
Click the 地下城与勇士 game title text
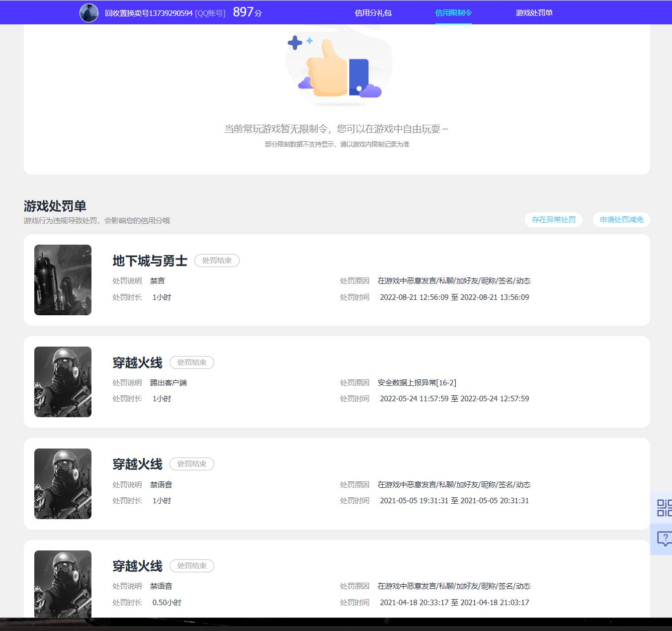point(149,261)
